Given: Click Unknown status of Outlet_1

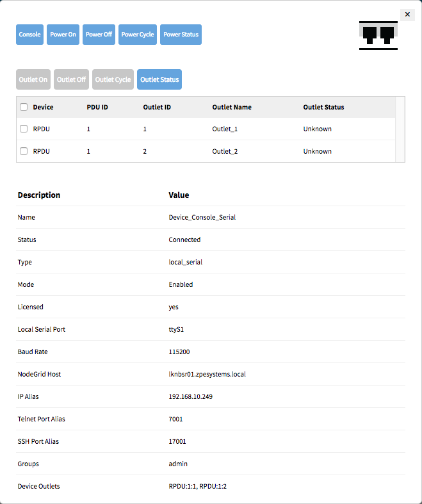Looking at the screenshot, I should coord(317,129).
